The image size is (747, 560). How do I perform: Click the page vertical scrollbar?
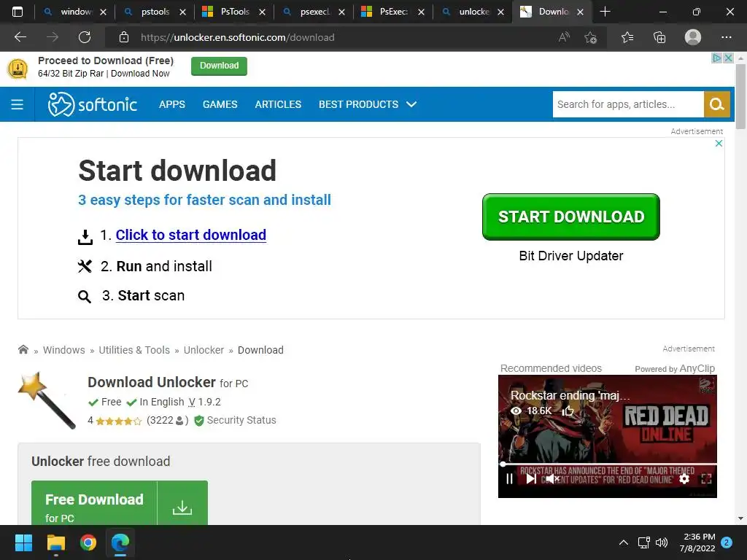click(740, 97)
